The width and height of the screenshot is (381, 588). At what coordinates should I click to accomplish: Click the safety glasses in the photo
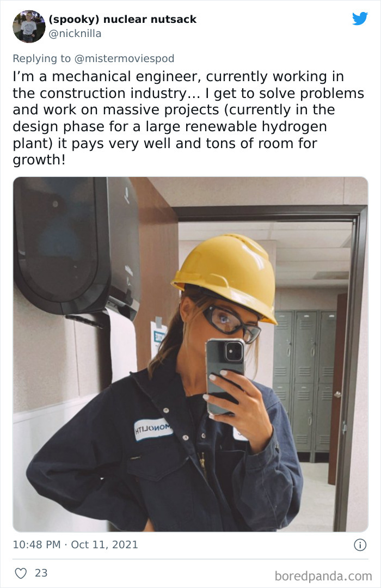tap(231, 323)
